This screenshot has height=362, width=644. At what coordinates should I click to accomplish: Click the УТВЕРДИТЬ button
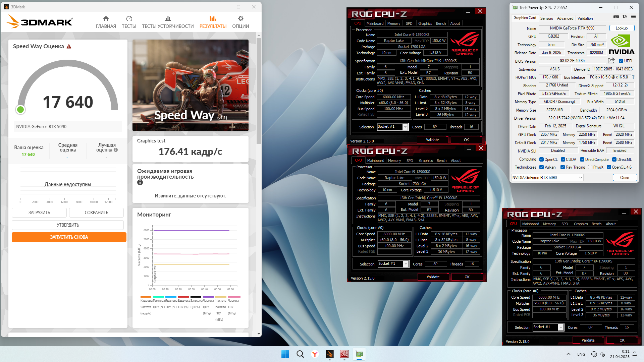(x=68, y=225)
